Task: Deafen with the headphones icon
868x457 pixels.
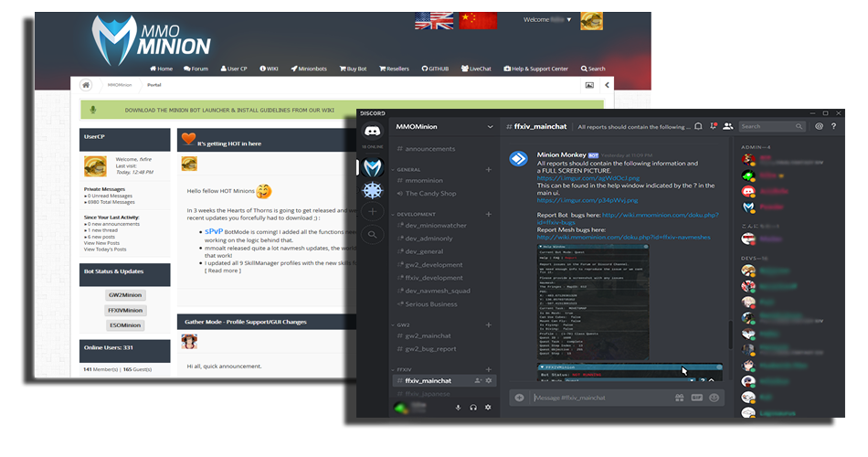Action: 473,407
